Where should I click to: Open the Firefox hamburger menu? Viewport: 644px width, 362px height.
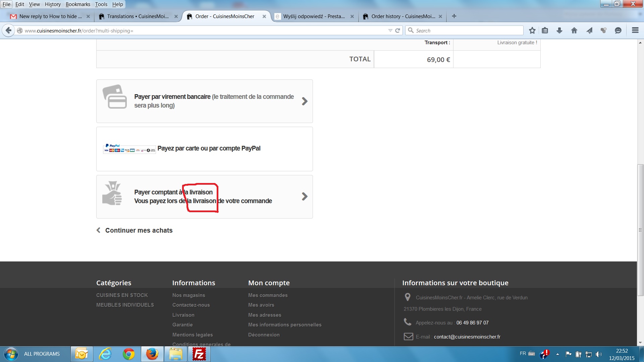pyautogui.click(x=635, y=31)
